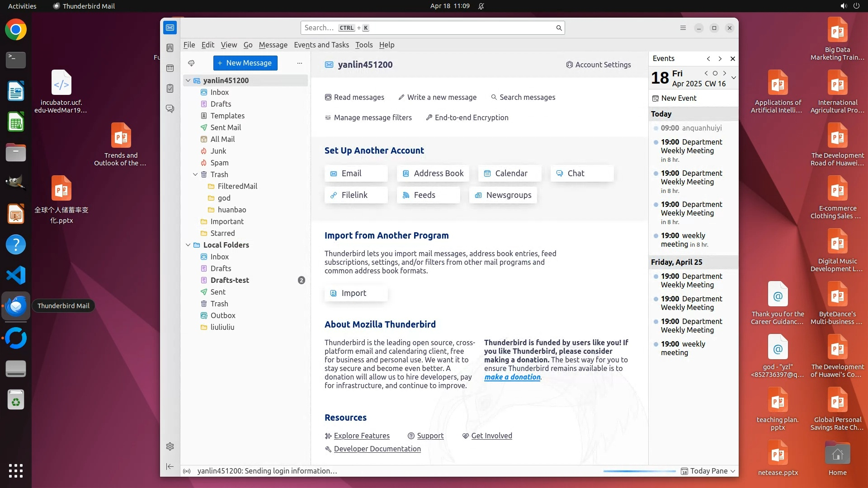
Task: Open the Tools menu
Action: coord(363,45)
